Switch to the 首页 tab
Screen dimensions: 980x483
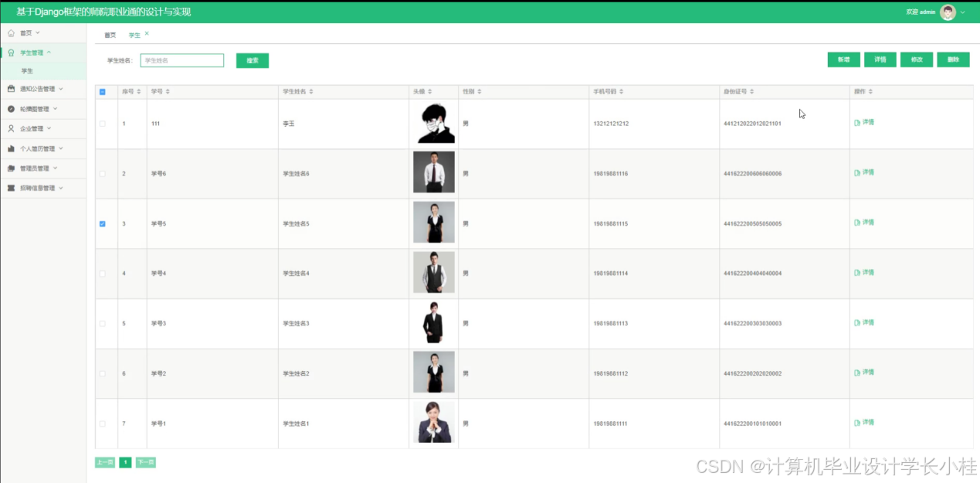[110, 36]
